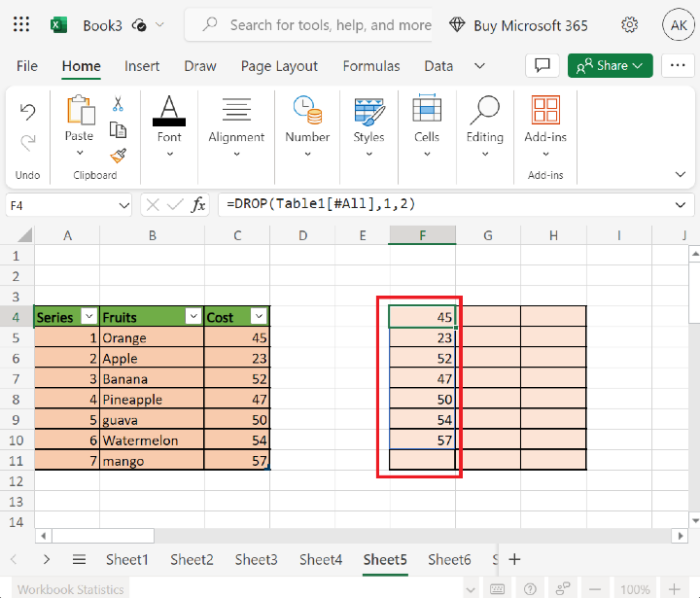Click the Buy Microsoft 365 diamond icon
The image size is (700, 598).
click(457, 25)
